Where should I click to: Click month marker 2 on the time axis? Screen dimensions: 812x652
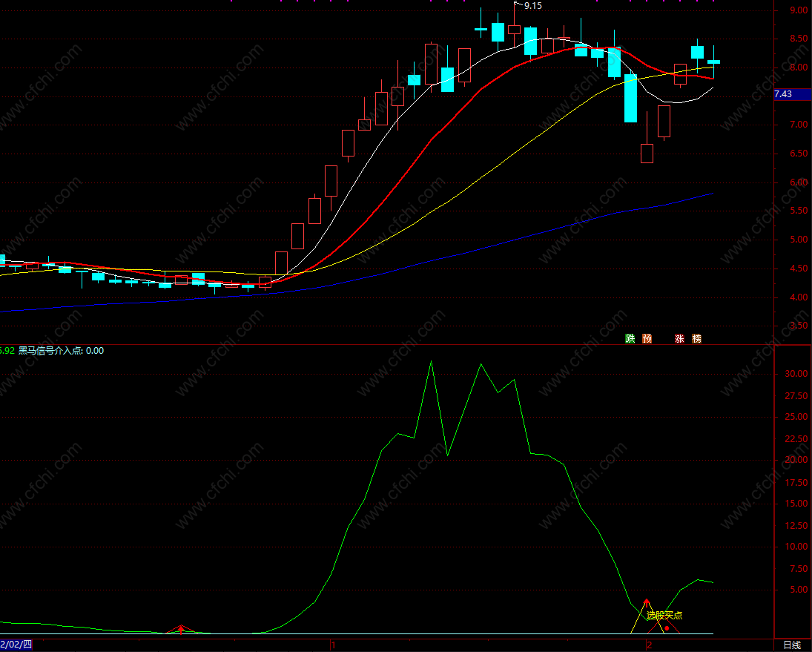coord(650,645)
